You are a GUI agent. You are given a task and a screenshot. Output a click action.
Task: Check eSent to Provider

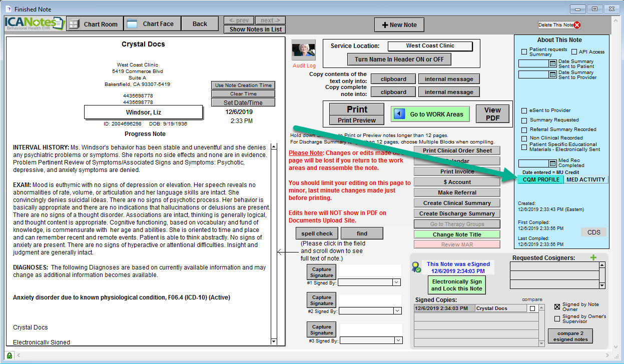coord(524,110)
